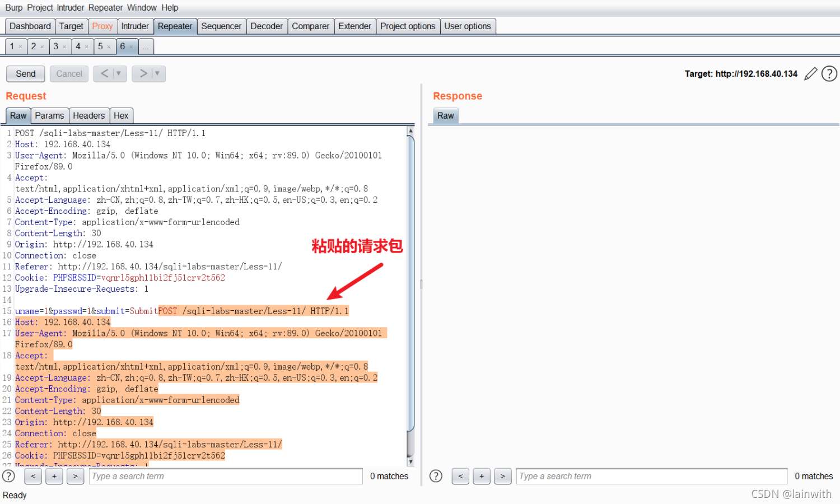Open the User options tab

point(468,26)
